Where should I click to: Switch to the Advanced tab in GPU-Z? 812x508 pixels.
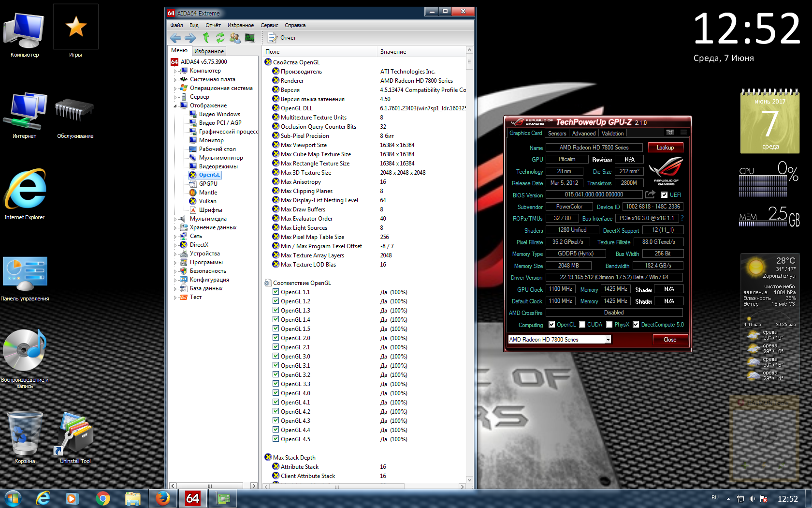point(584,134)
